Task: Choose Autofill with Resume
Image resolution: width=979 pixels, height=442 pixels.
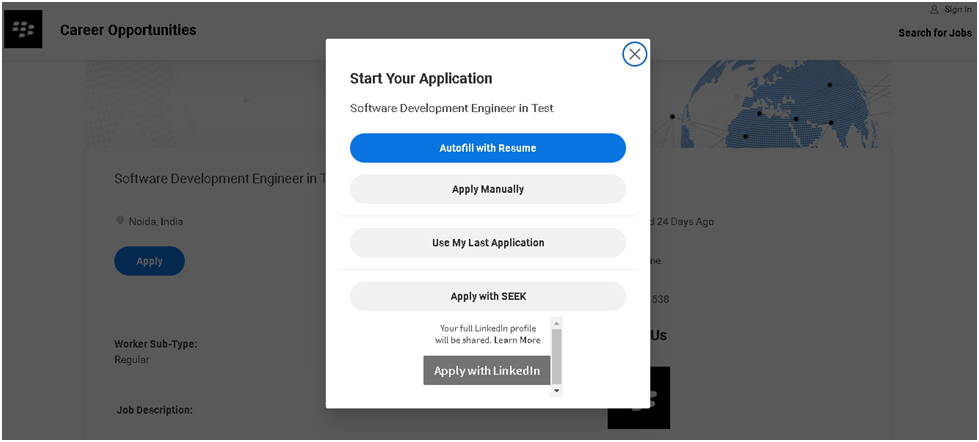Action: pos(488,148)
